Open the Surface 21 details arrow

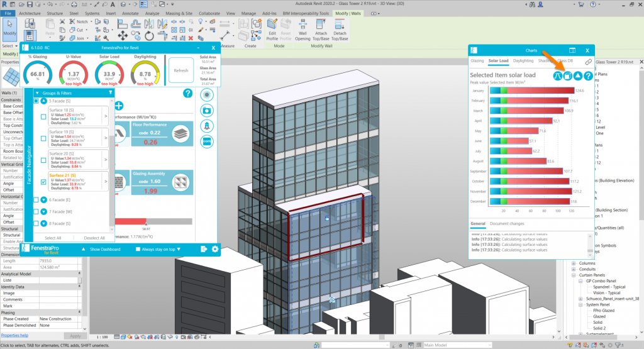point(106,182)
